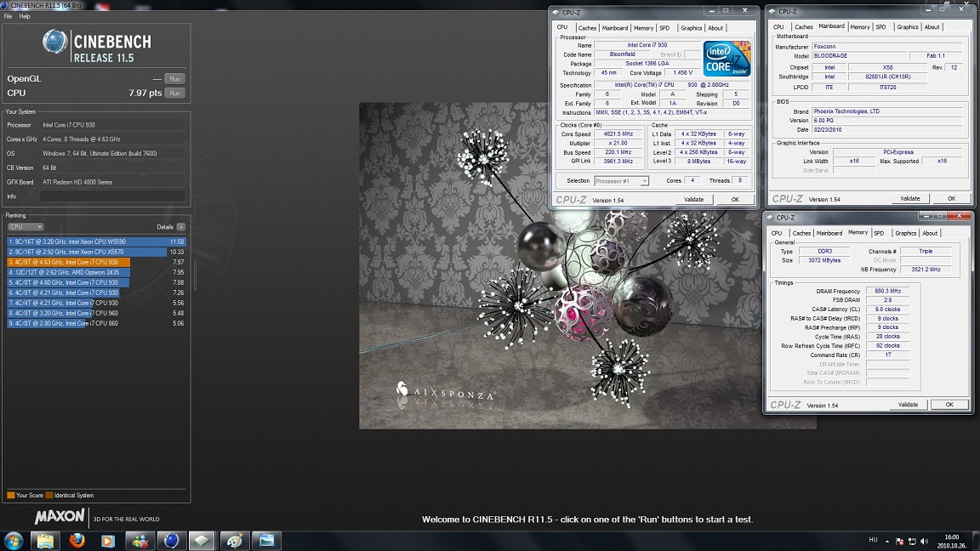Click the Identical System legend swatch

[49, 496]
